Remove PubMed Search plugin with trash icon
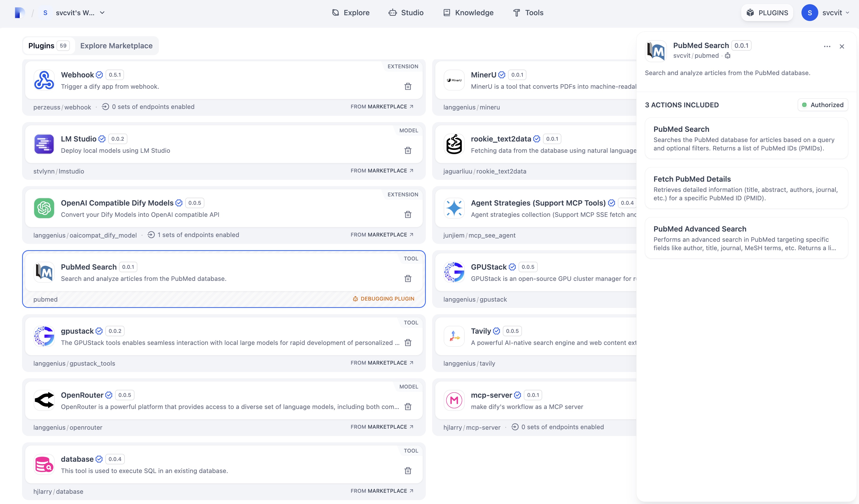 point(408,279)
